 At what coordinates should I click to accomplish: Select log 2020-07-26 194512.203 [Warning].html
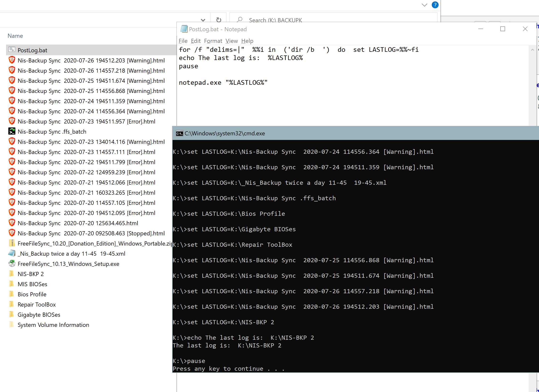91,60
